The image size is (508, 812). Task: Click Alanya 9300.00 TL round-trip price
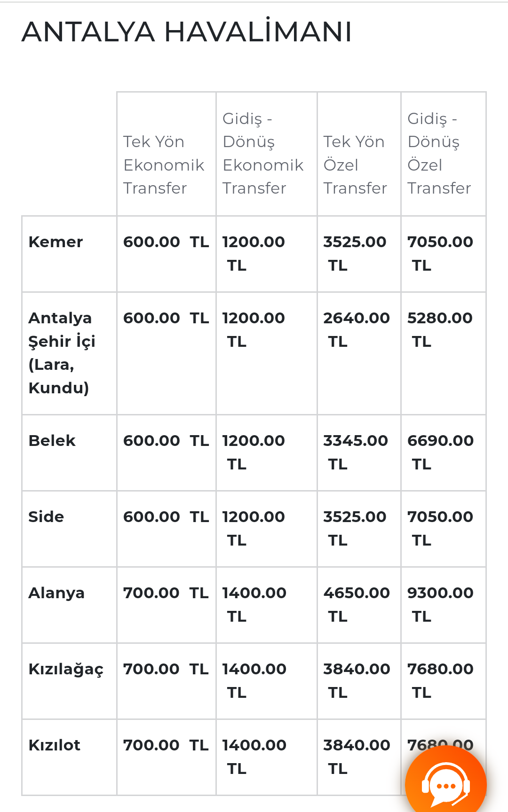pyautogui.click(x=440, y=604)
